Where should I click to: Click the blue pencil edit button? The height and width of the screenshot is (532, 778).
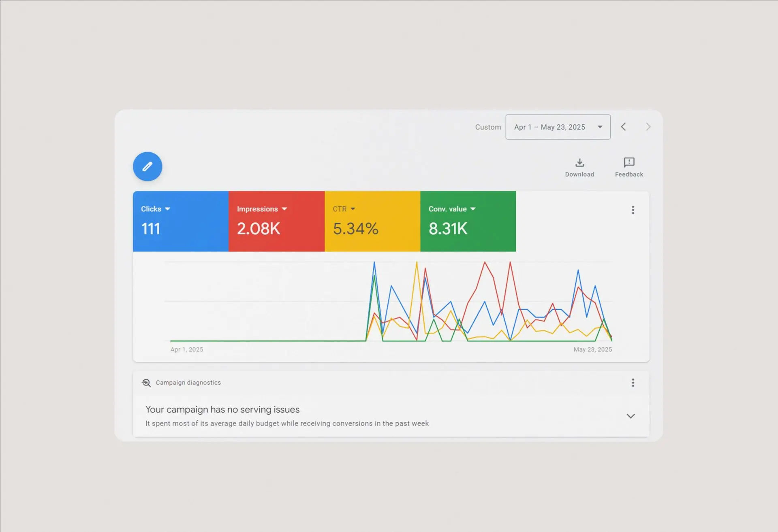coord(147,166)
